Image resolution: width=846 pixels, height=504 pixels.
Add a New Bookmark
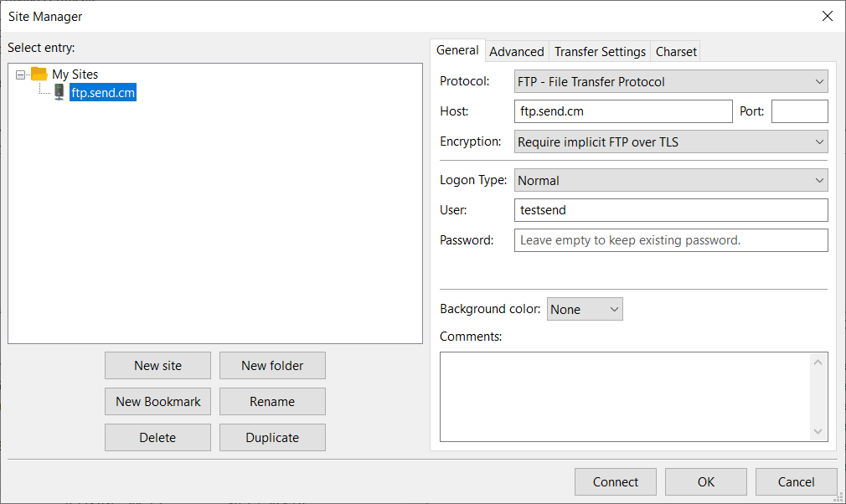coord(157,402)
